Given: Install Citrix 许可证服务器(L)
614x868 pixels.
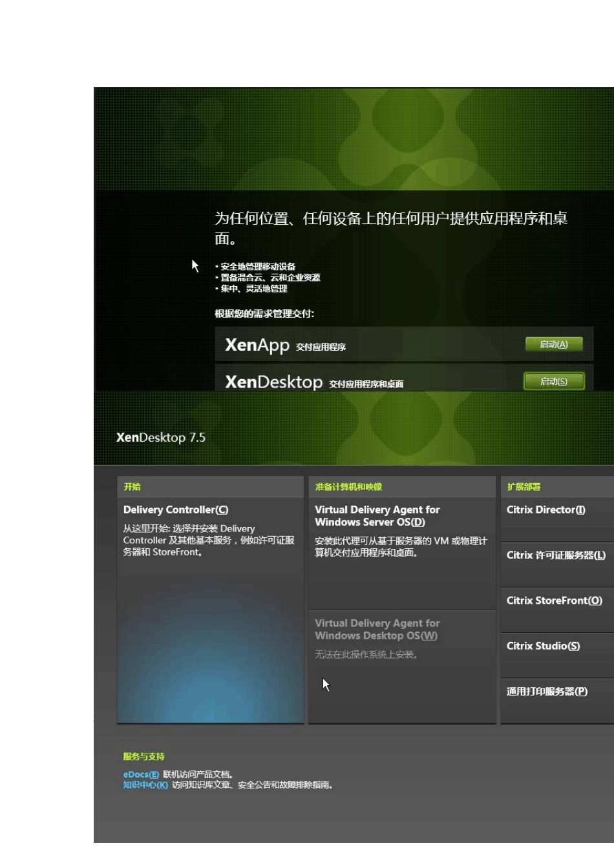Looking at the screenshot, I should point(557,564).
